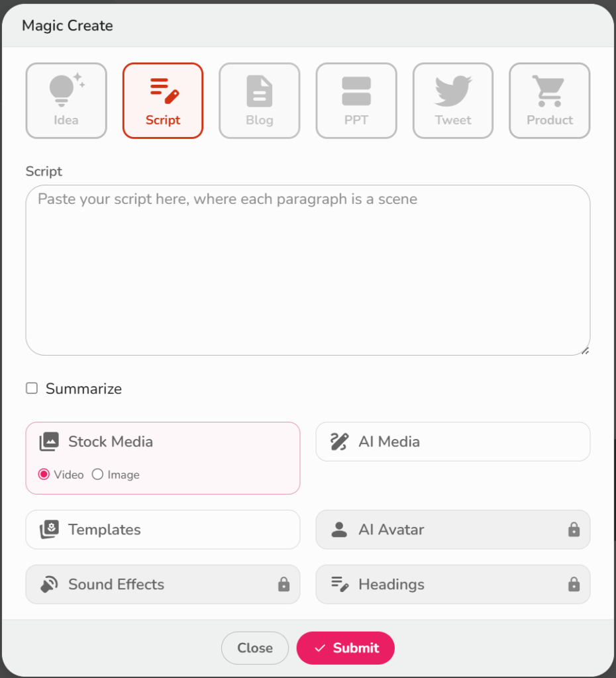Screen dimensions: 616x678
Task: Click the Sound Effects lock icon
Action: click(x=283, y=584)
